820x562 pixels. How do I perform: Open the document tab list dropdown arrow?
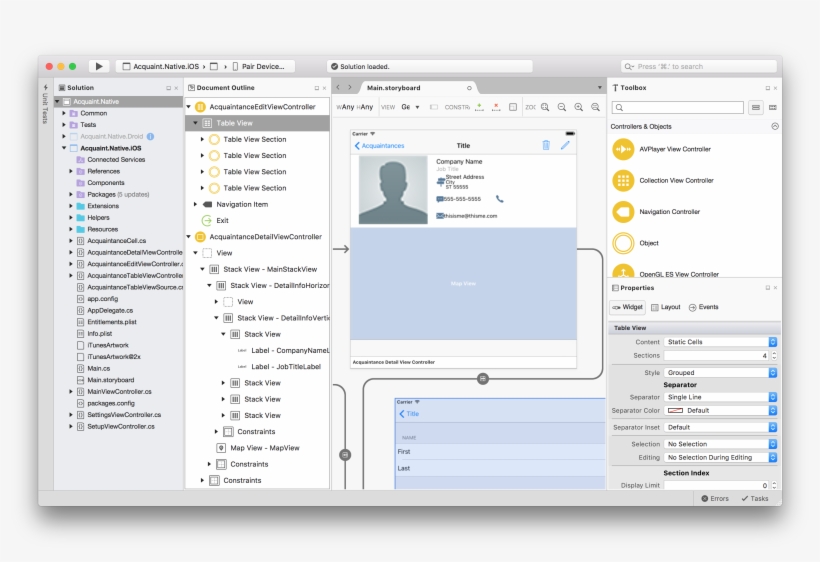coord(599,87)
